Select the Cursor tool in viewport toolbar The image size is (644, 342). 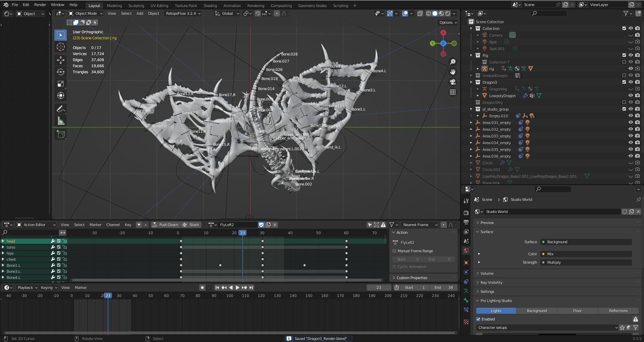tap(60, 47)
